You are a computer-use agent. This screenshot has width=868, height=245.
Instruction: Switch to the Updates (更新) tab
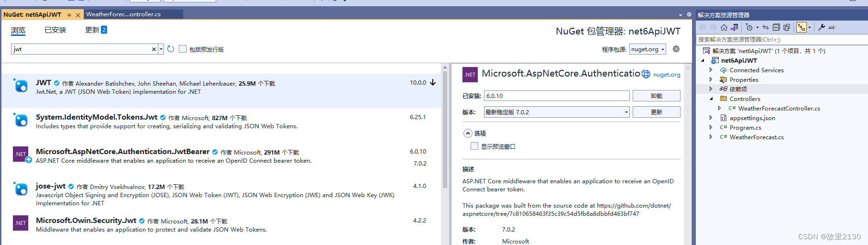96,30
